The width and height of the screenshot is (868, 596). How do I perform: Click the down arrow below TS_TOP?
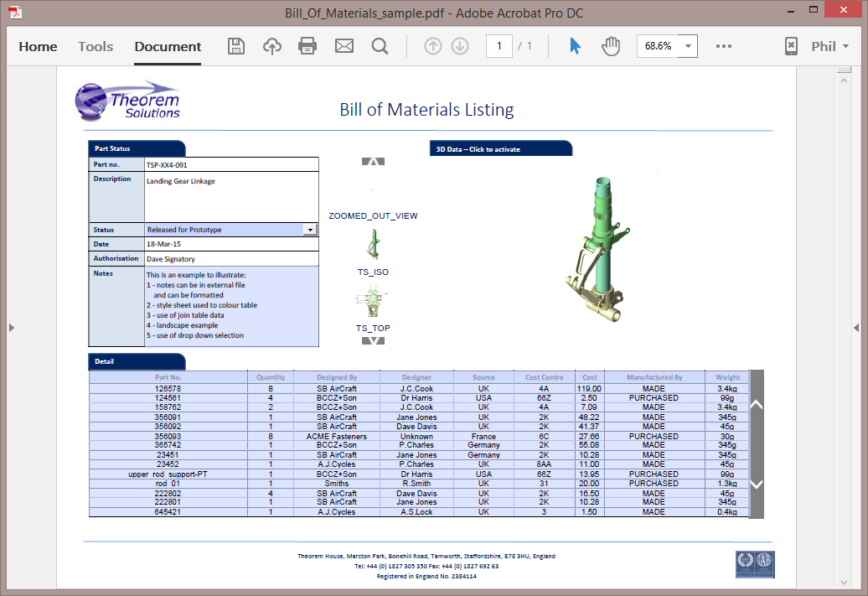pos(372,339)
